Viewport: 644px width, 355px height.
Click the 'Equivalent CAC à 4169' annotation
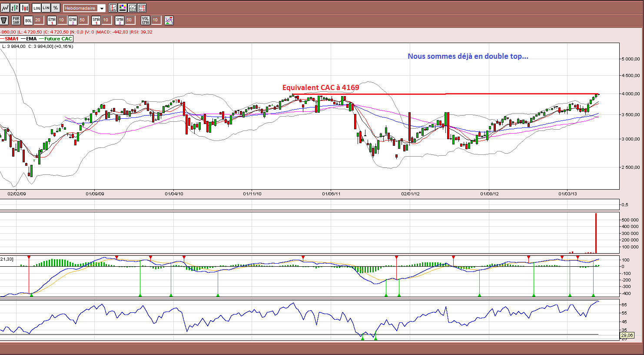pos(321,87)
